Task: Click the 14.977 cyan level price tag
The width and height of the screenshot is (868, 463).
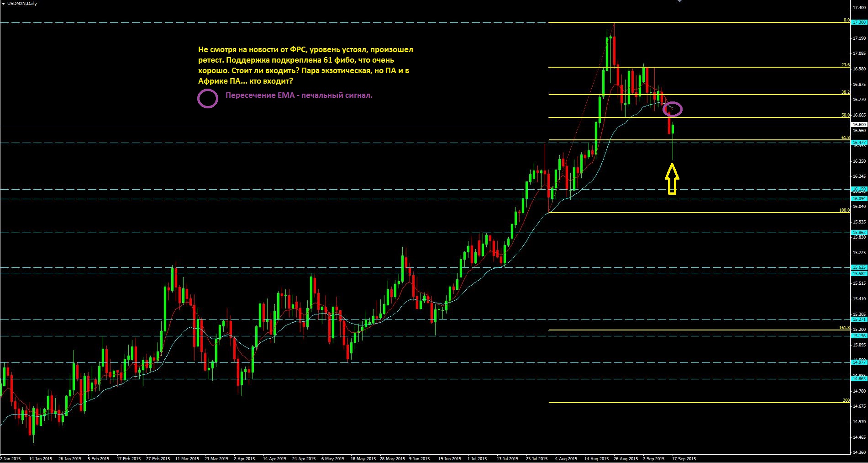Action: coord(859,362)
